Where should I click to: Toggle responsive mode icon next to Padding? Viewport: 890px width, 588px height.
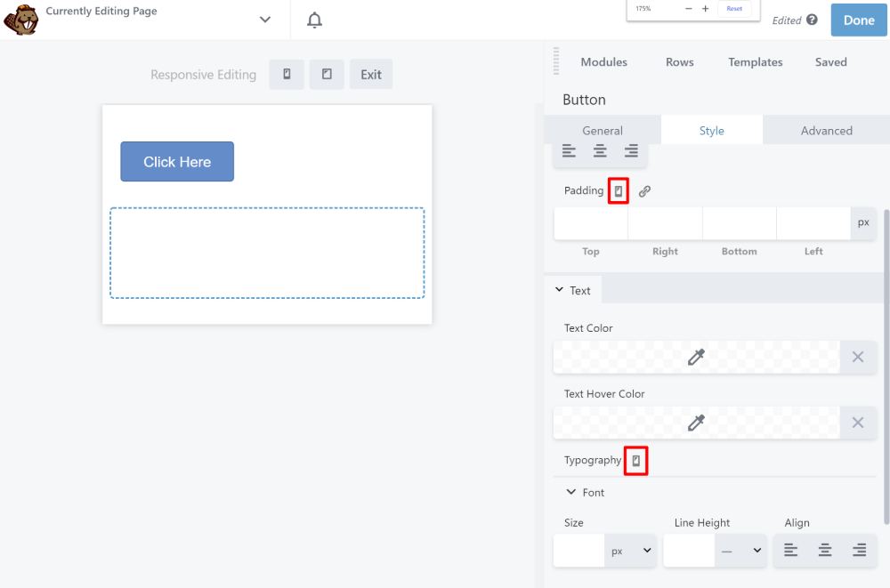[x=619, y=190]
